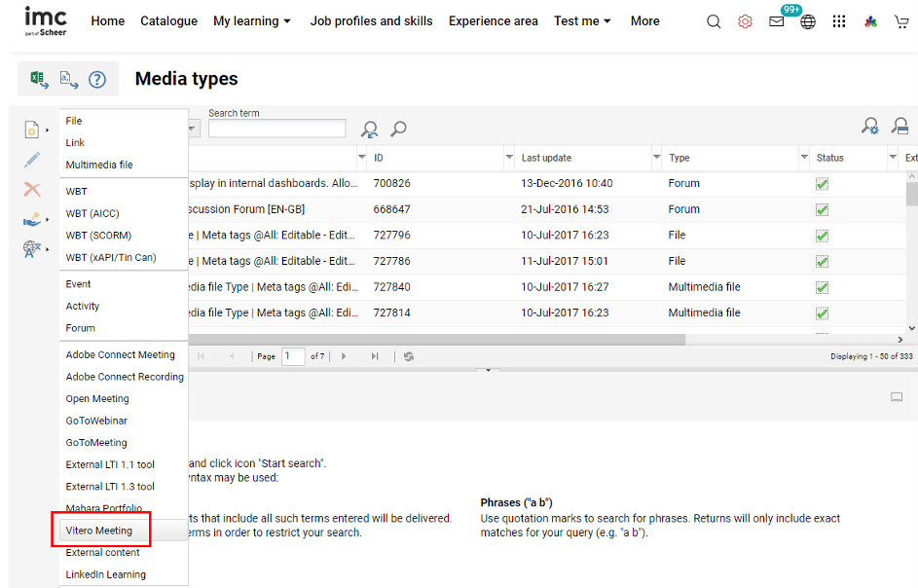Open the shopping cart icon

point(900,21)
